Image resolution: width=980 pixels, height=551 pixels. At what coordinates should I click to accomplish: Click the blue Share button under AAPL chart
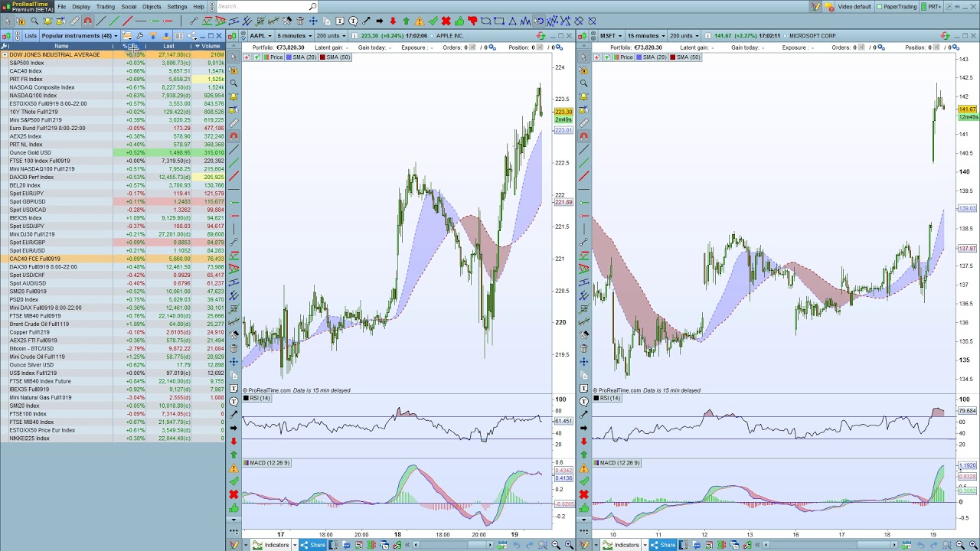(313, 545)
